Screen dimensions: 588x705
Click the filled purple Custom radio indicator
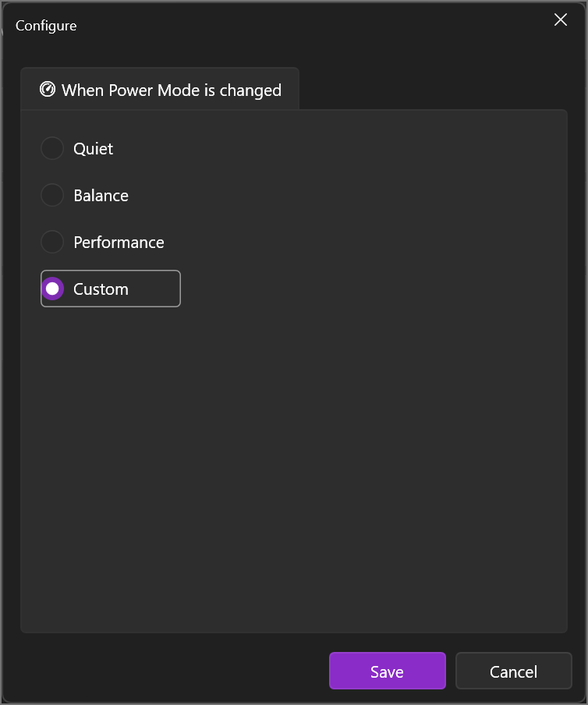(x=52, y=289)
